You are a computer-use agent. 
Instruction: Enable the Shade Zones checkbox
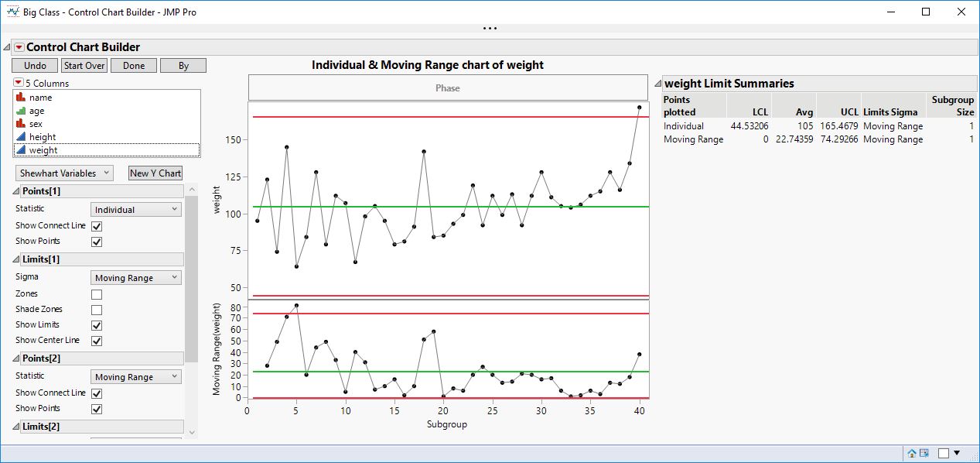pos(96,309)
